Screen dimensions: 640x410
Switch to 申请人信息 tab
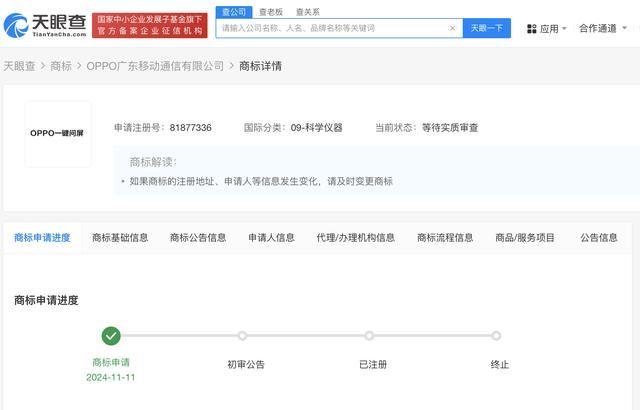[271, 238]
